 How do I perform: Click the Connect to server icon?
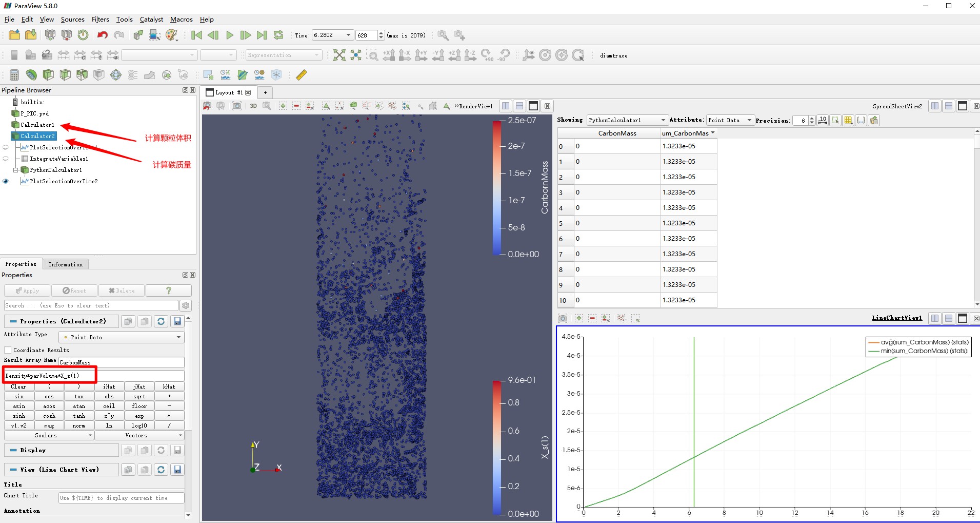pos(50,35)
